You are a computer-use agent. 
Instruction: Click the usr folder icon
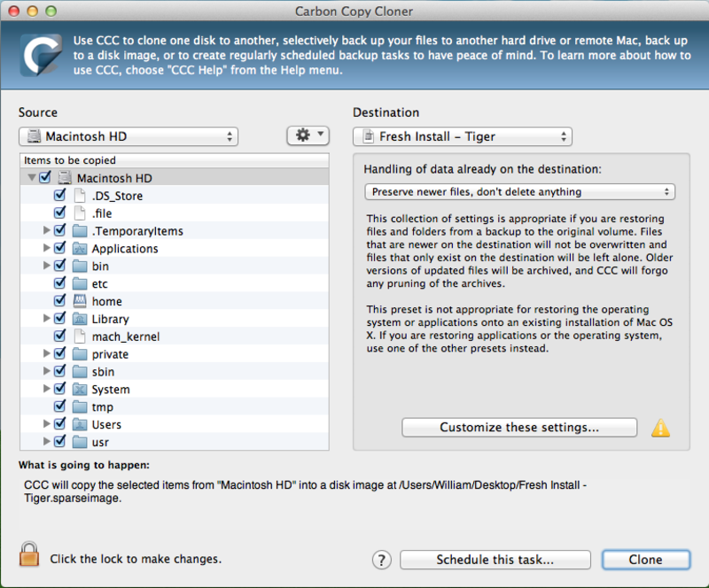click(80, 442)
